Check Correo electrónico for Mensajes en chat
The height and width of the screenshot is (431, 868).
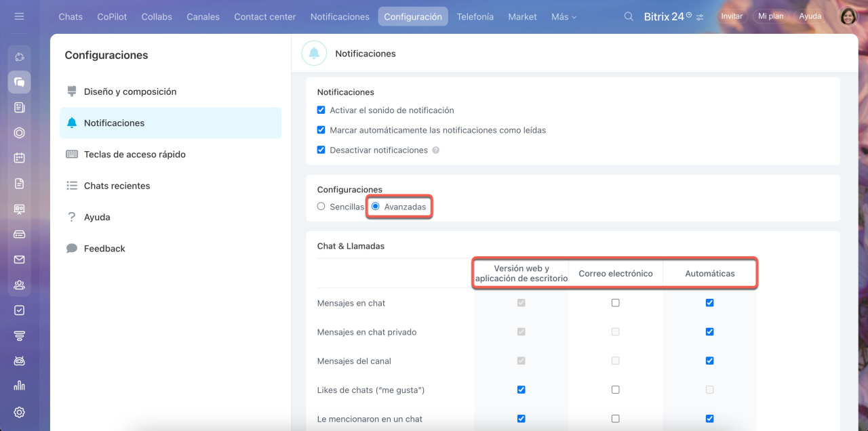pos(616,303)
